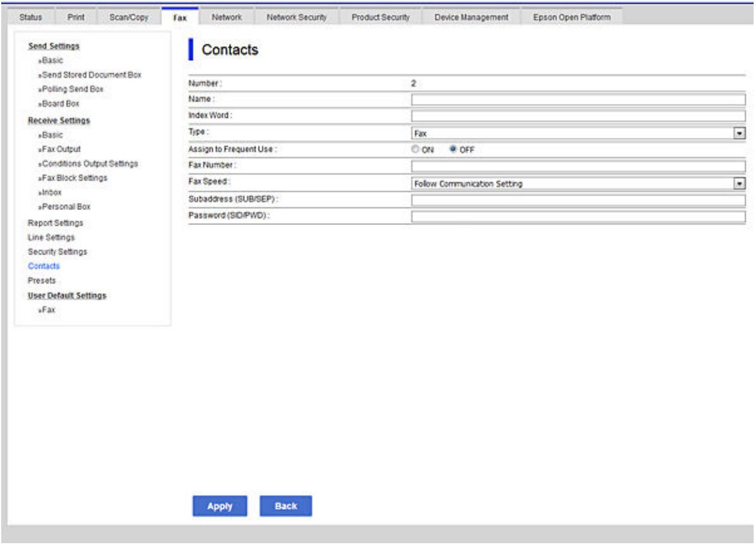The width and height of the screenshot is (756, 545).
Task: Expand the Fax Speed dropdown
Action: tap(579, 183)
